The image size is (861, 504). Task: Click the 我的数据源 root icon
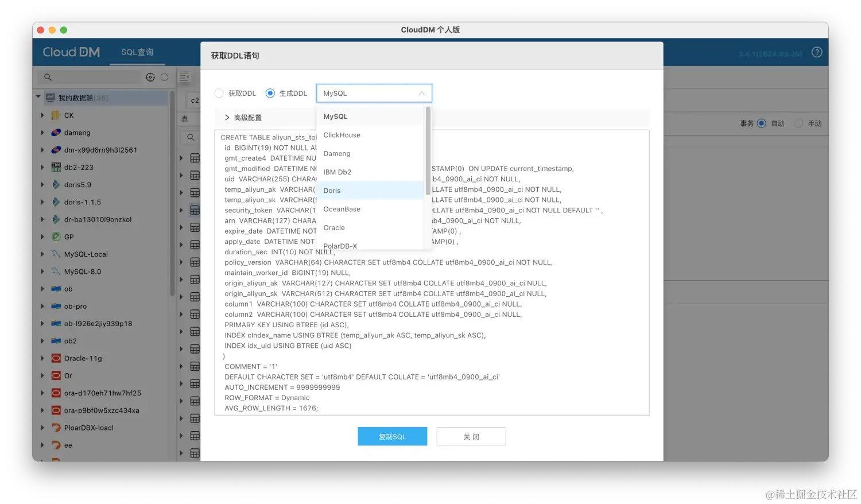[51, 98]
